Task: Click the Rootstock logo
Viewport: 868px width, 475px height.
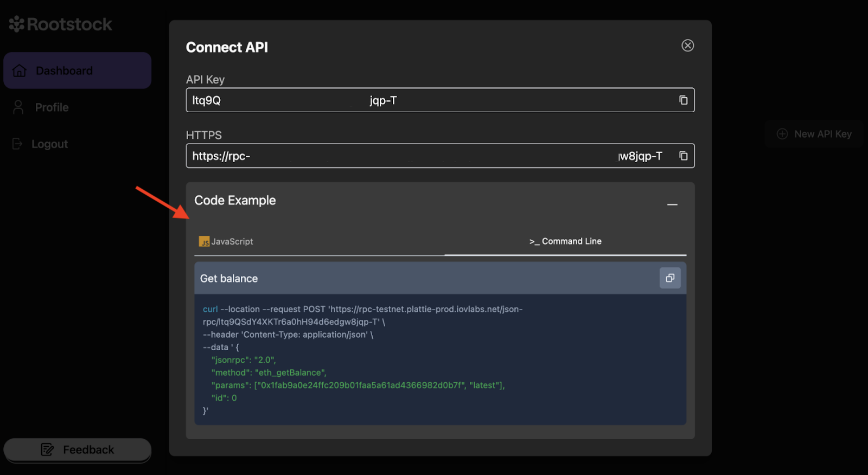Action: (60, 24)
